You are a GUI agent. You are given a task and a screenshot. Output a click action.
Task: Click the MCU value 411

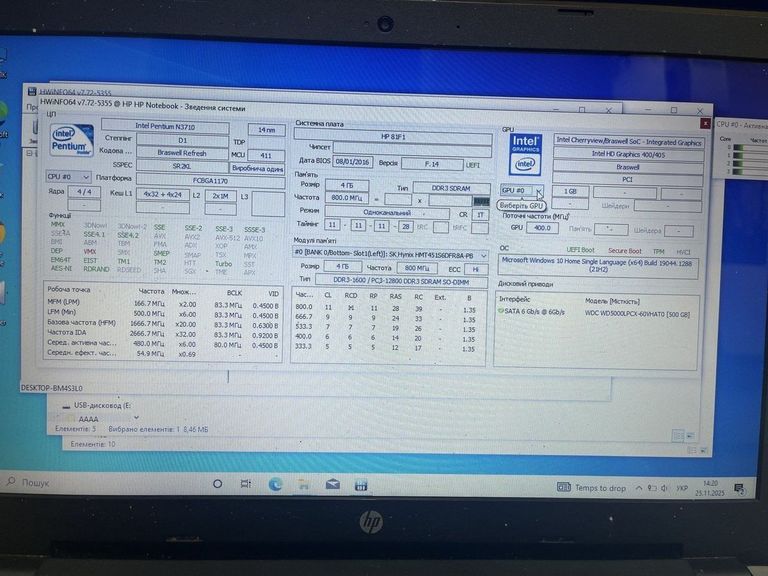[x=266, y=155]
